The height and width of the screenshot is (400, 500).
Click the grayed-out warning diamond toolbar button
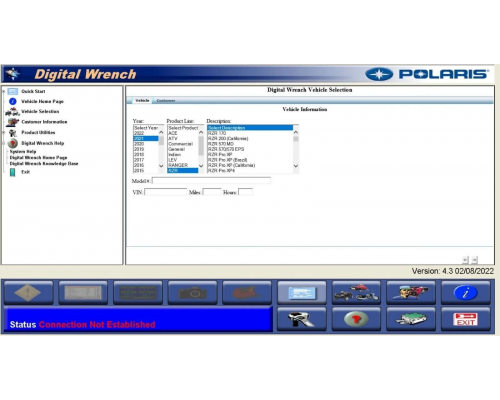(29, 293)
